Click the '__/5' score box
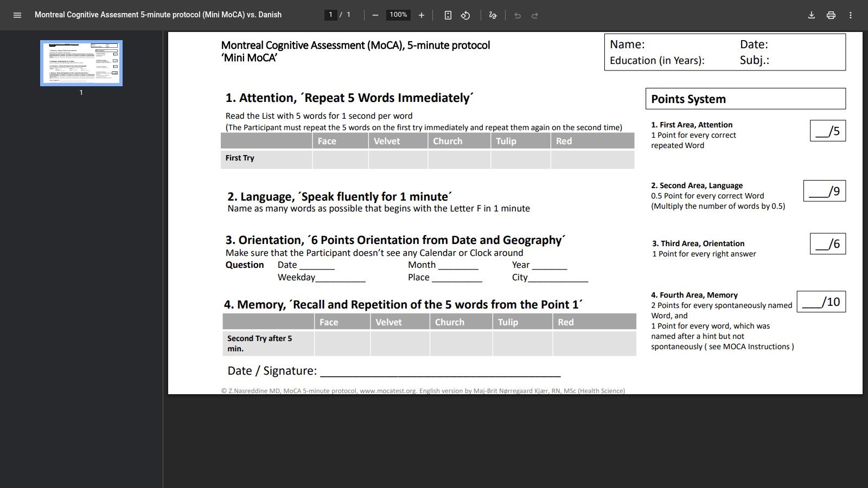 click(828, 131)
